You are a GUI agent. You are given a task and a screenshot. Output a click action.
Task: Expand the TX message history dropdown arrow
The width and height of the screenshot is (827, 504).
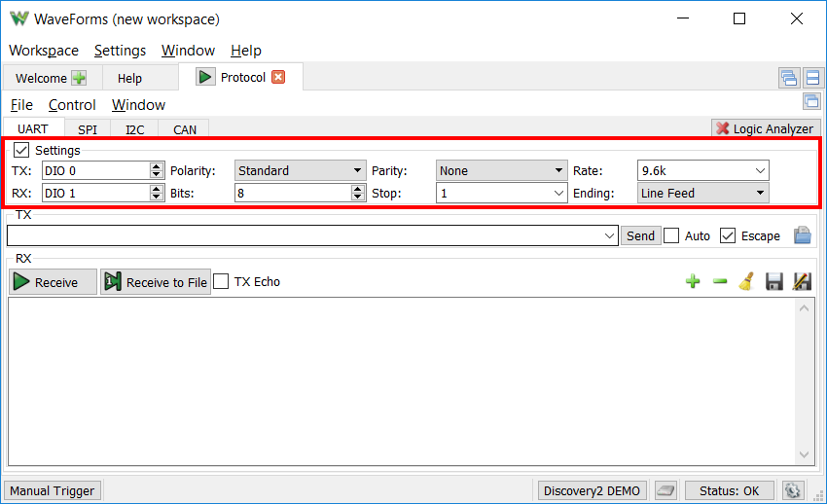click(609, 235)
